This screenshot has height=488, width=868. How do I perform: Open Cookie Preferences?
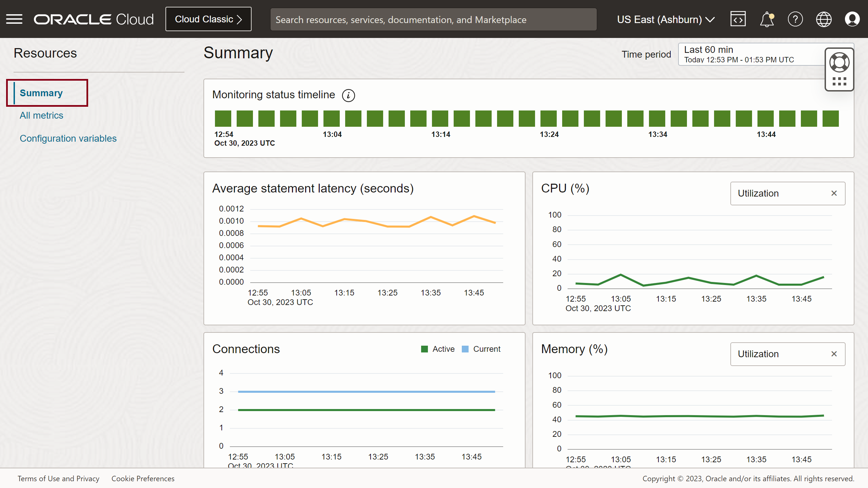pyautogui.click(x=143, y=479)
